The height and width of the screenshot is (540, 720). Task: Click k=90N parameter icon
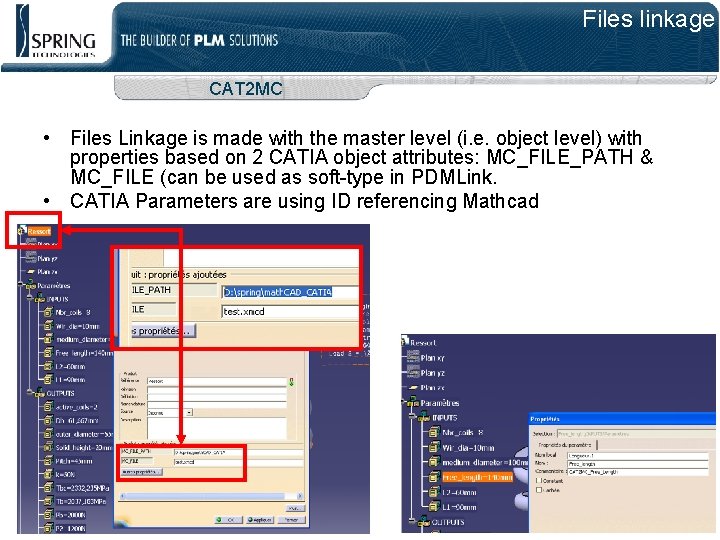(x=48, y=474)
